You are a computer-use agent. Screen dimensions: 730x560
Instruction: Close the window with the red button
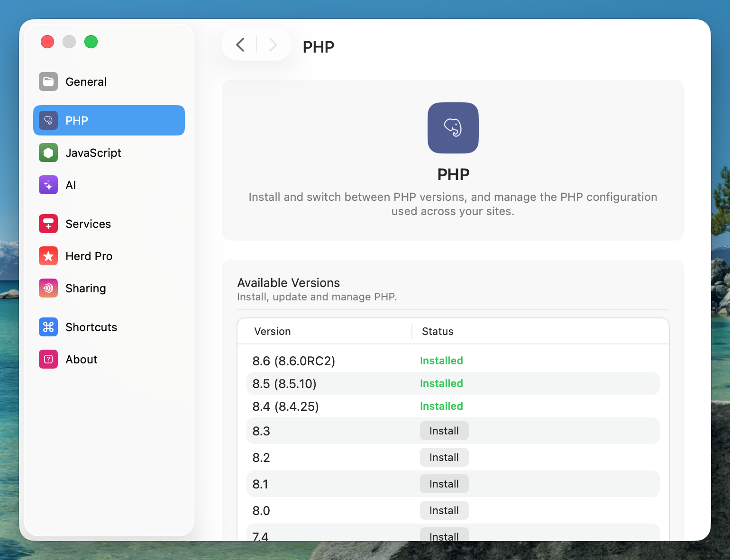[47, 42]
